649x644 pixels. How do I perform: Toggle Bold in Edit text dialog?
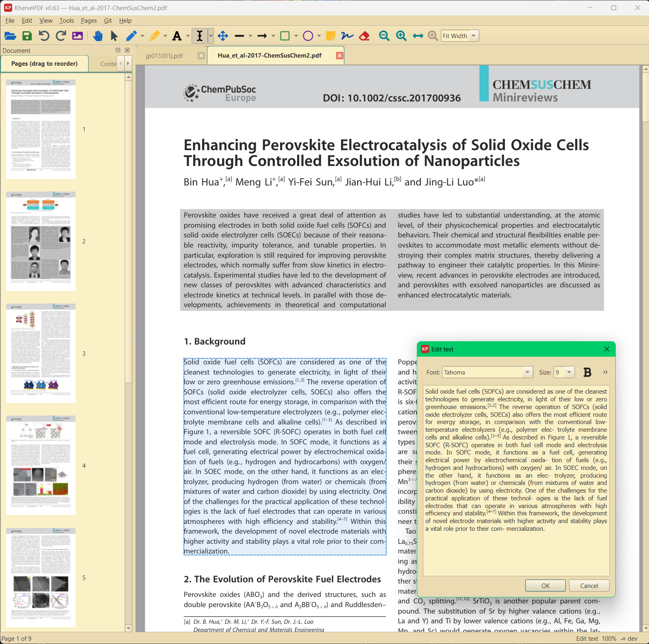point(587,372)
